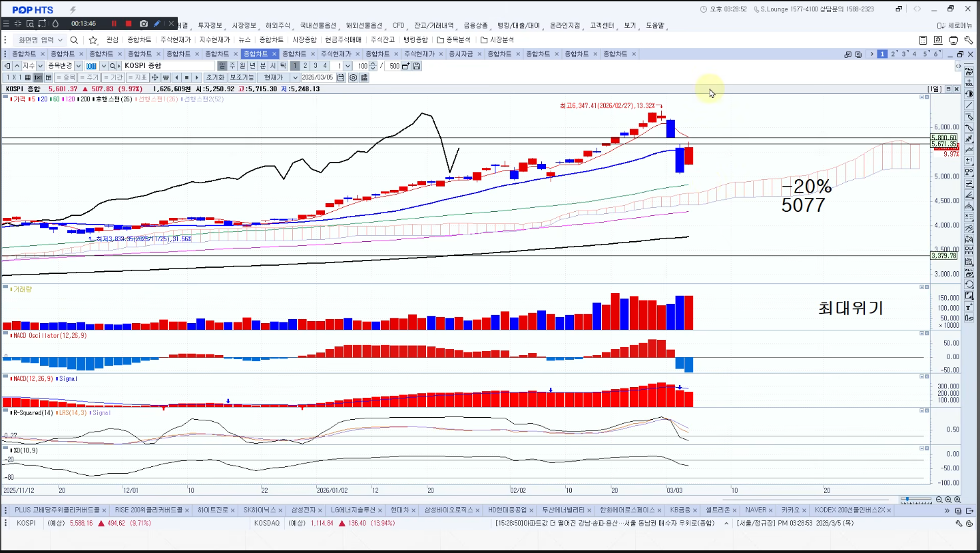Screen dimensions: 980x553
Task: Open the wrench settings icon
Action: point(969,40)
